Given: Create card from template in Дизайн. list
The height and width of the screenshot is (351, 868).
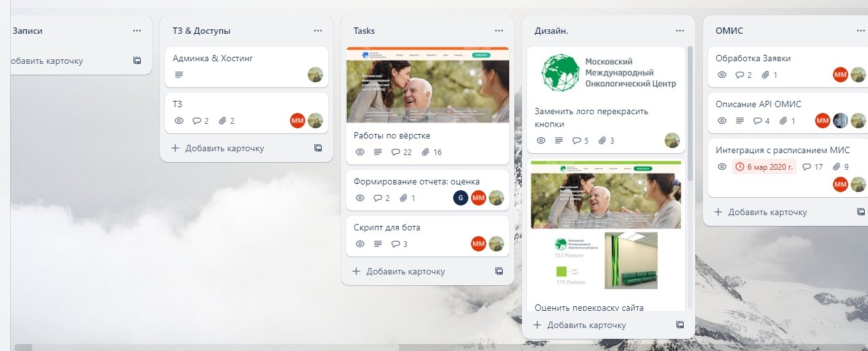Looking at the screenshot, I should click(680, 325).
